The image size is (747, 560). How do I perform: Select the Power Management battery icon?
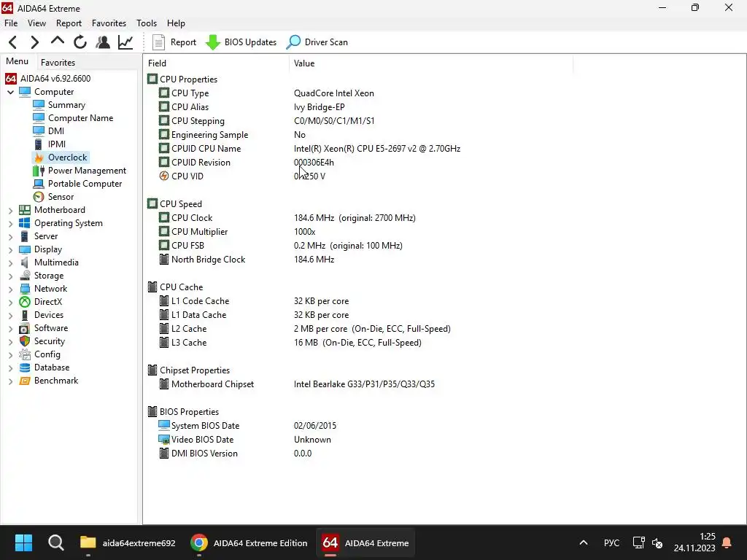pos(39,171)
